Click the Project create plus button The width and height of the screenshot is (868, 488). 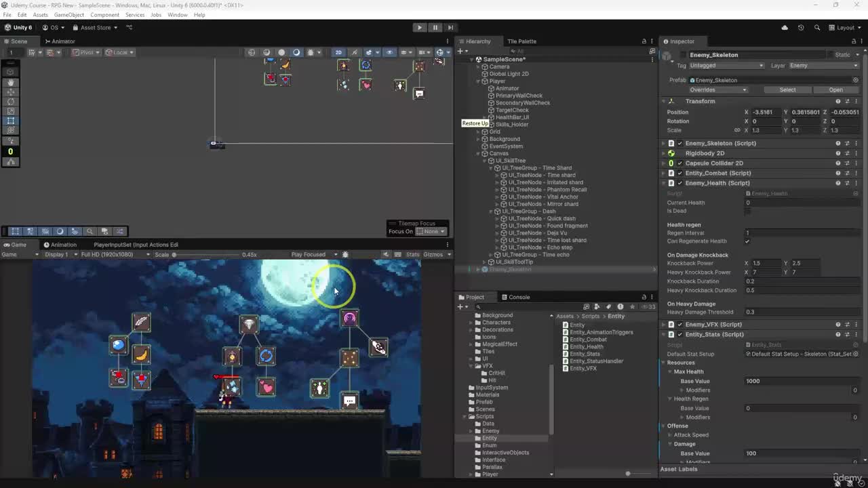click(461, 306)
